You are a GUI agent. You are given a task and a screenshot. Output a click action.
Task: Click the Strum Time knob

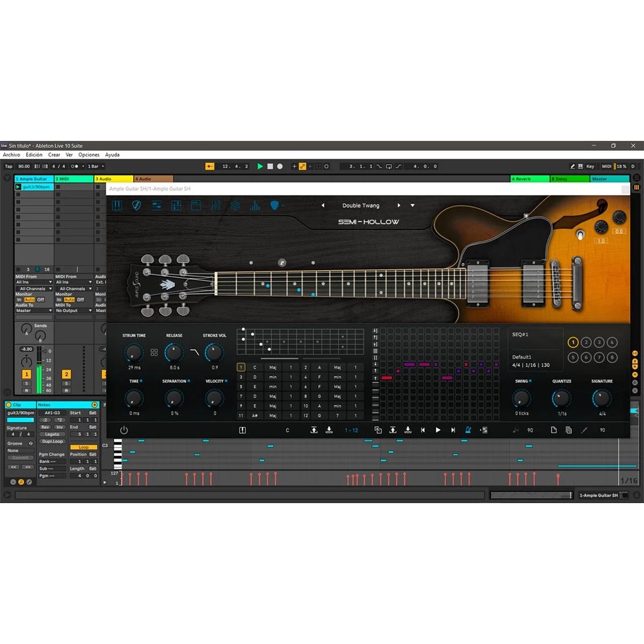coord(133,352)
